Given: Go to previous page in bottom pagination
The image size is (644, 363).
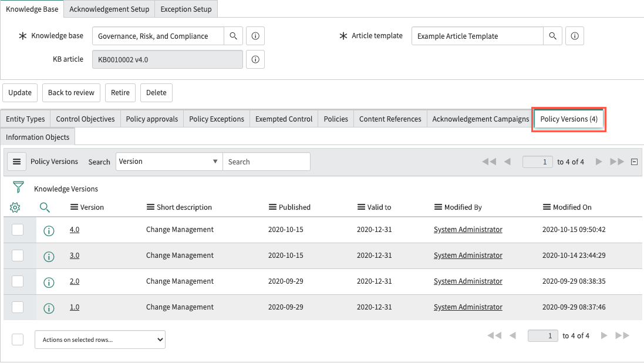Looking at the screenshot, I should 512,335.
